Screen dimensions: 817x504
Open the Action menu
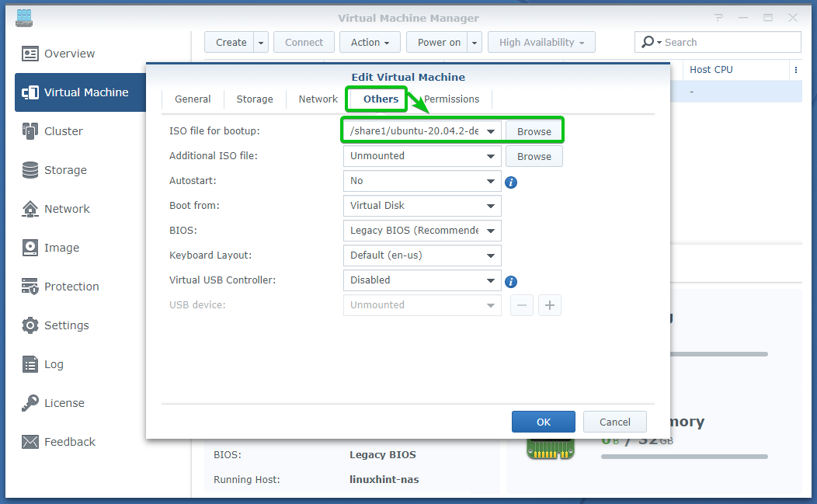click(x=370, y=42)
